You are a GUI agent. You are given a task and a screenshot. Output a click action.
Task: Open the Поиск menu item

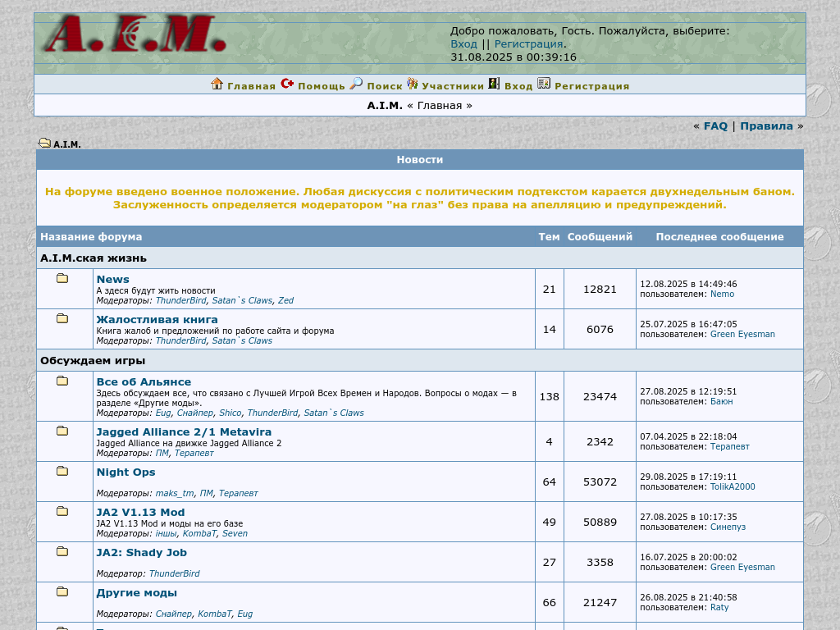point(385,86)
